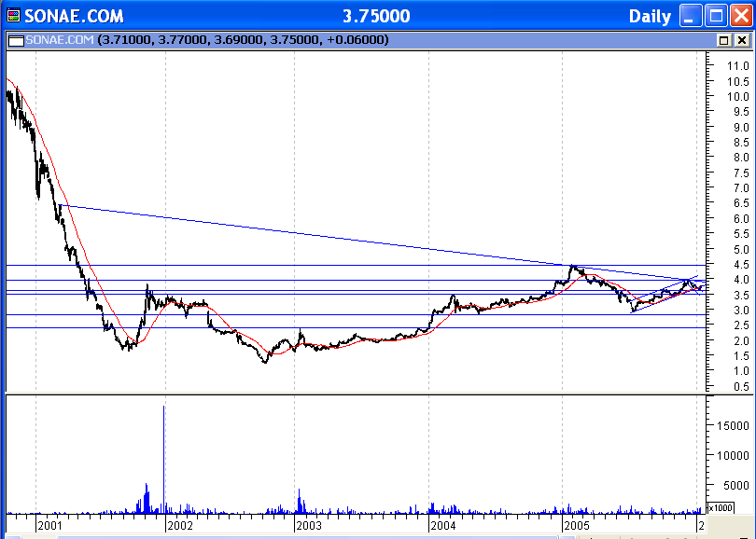Screen dimensions: 756x539
Task: Click the 5000 volume axis label
Action: (736, 486)
